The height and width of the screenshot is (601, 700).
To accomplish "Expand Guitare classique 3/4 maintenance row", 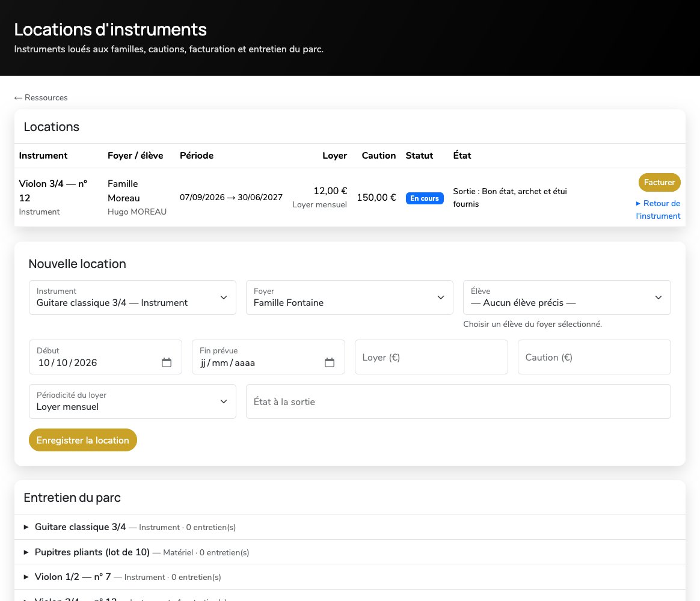I will (x=350, y=527).
